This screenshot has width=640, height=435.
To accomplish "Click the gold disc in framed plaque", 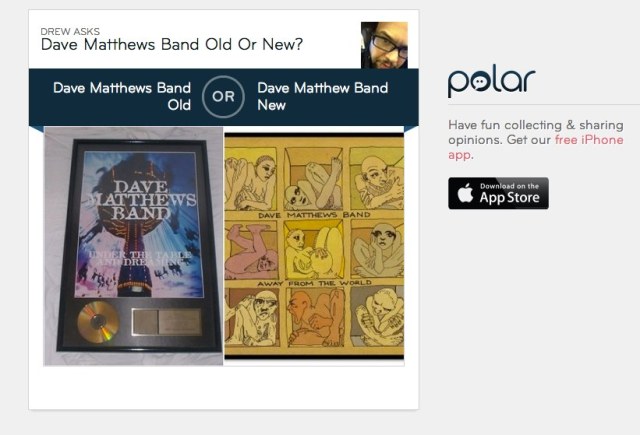I will [98, 322].
